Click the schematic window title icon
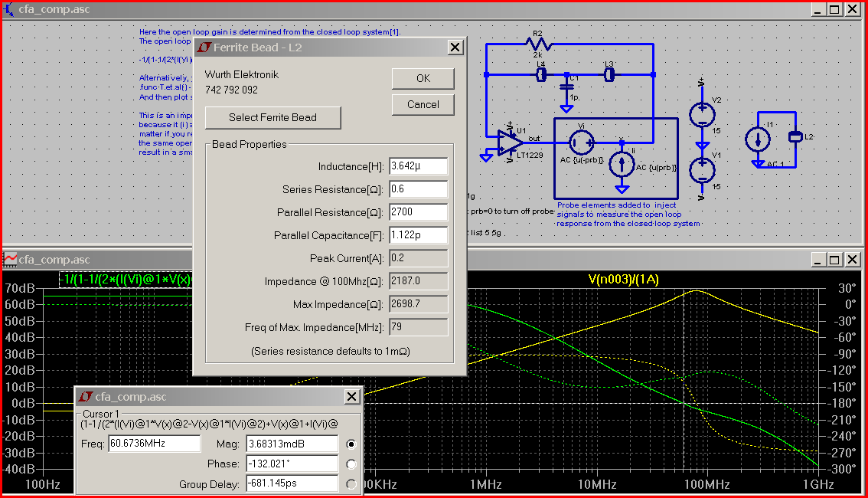Screen dimensions: 868x498 click(8, 9)
